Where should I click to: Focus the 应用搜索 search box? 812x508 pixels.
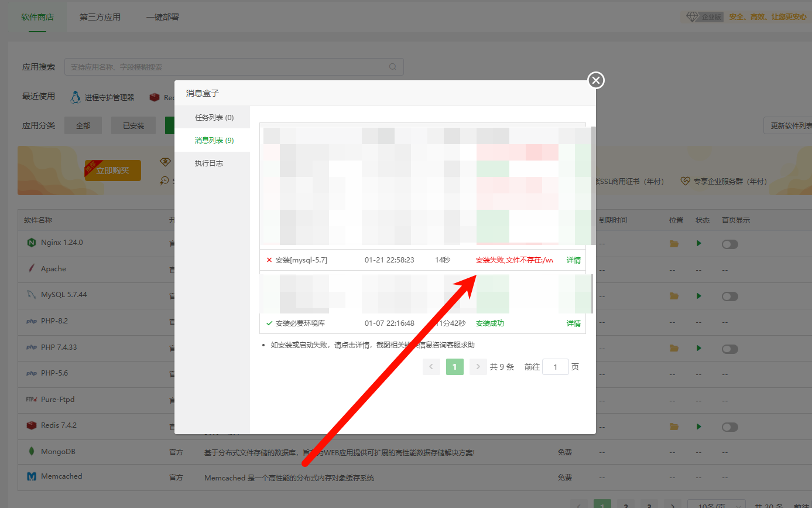pos(234,67)
